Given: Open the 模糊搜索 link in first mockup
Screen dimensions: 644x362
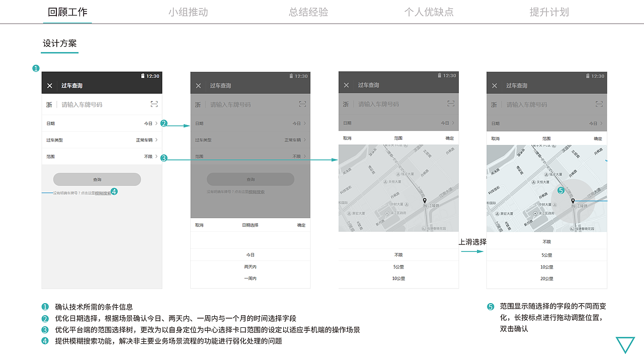Looking at the screenshot, I should [x=103, y=193].
